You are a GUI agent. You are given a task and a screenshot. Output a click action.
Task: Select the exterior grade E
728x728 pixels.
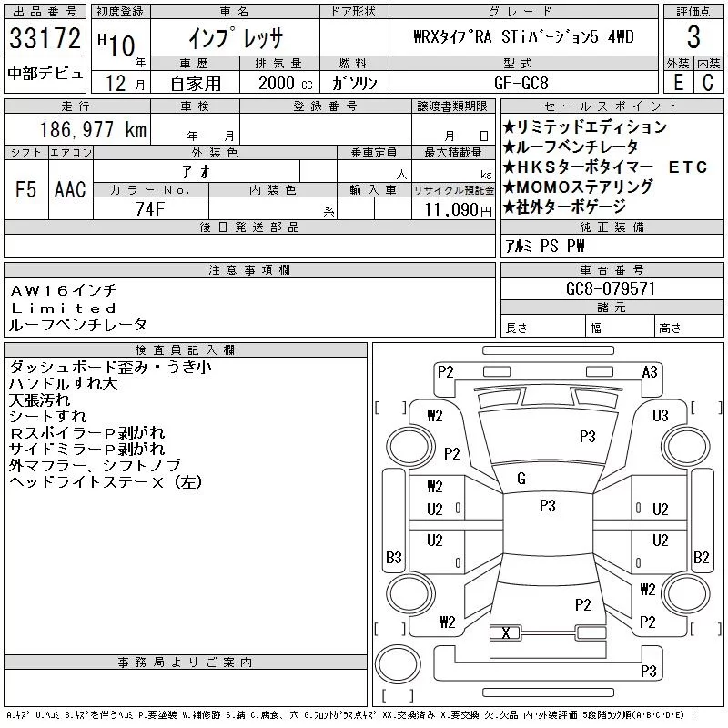click(x=678, y=82)
